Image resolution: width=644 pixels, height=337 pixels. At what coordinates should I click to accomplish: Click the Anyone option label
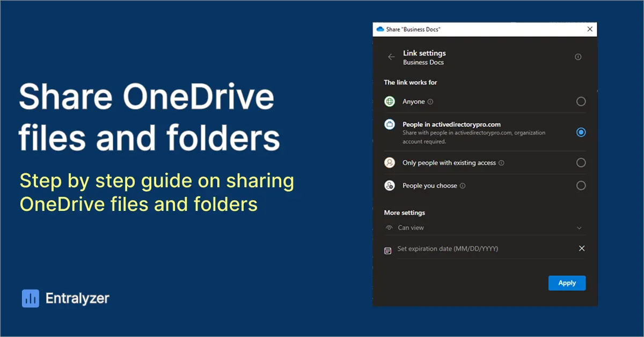click(x=414, y=101)
